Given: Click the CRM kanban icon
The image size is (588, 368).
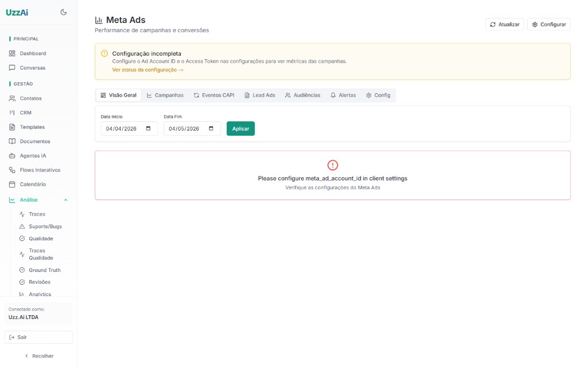Looking at the screenshot, I should pyautogui.click(x=12, y=113).
